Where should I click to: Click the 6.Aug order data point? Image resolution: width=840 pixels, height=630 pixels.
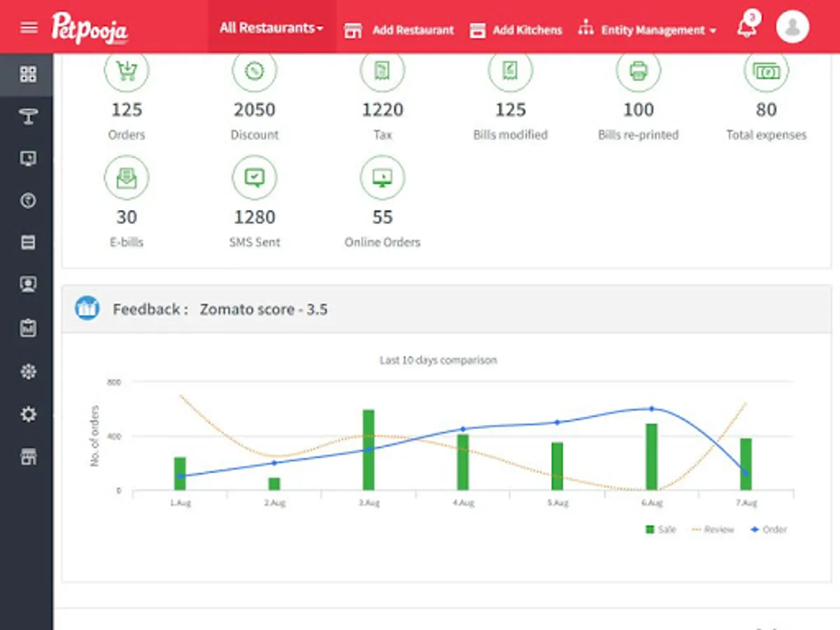651,409
